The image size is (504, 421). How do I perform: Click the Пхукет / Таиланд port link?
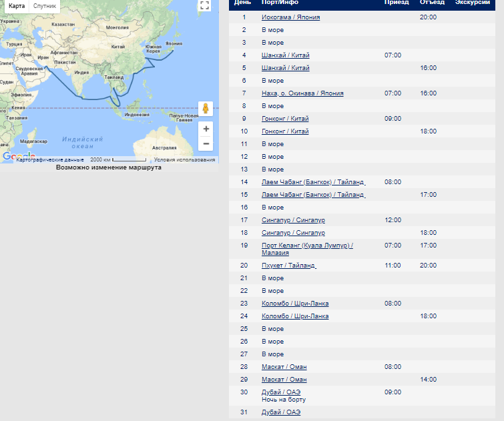(x=288, y=266)
